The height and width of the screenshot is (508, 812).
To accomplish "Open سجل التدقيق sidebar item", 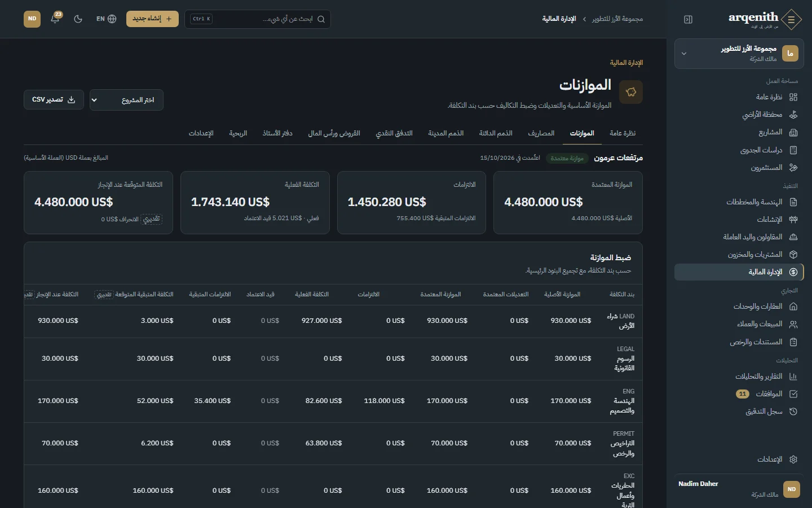I will click(739, 411).
